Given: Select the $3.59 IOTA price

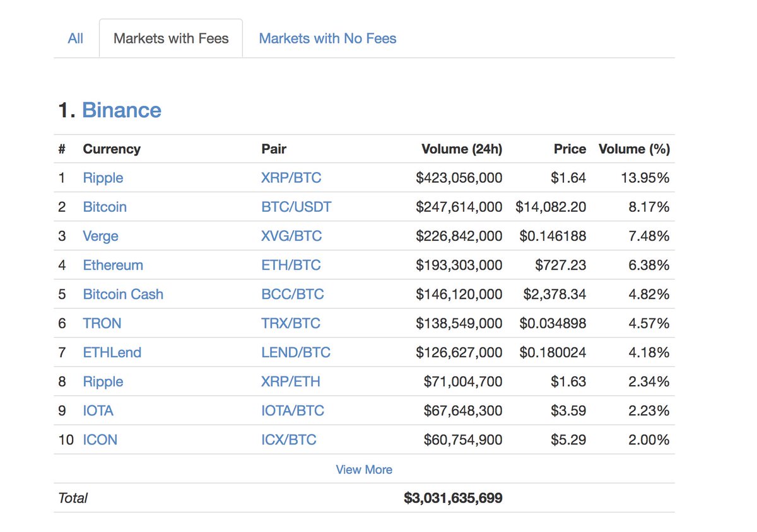Looking at the screenshot, I should point(568,411).
